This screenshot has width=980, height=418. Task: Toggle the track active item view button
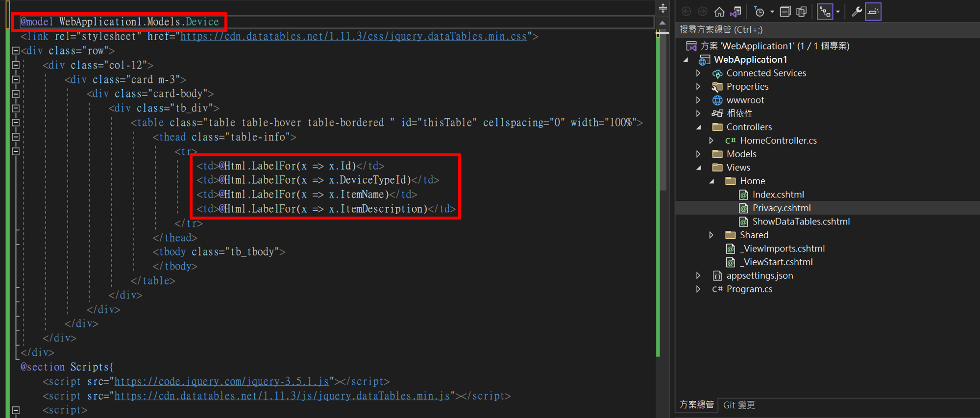click(825, 12)
